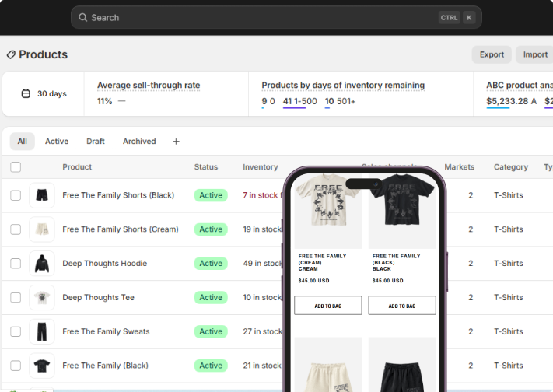Switch to the Draft tab
This screenshot has height=392, width=553.
96,142
